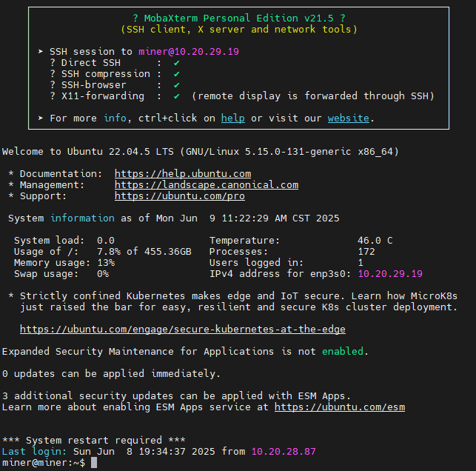
Task: Click 'Welcome to Ubuntu 22.04.5 LTS' line
Action: click(201, 152)
